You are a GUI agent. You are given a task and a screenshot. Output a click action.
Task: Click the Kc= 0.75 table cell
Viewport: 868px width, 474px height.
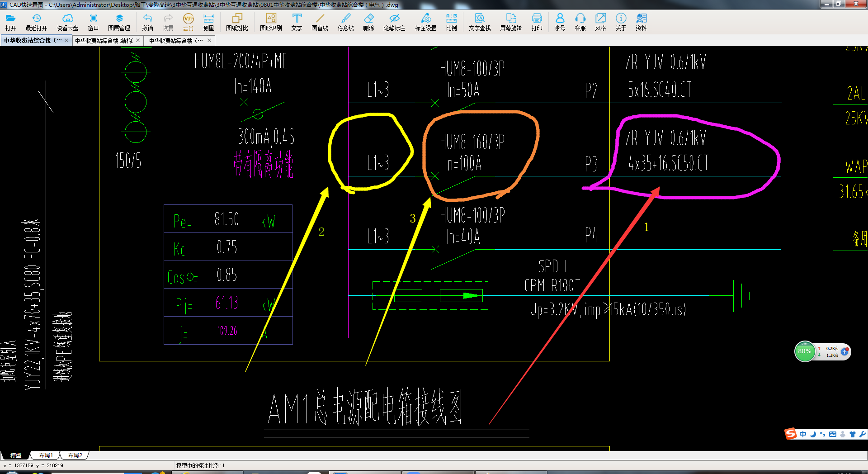(228, 247)
